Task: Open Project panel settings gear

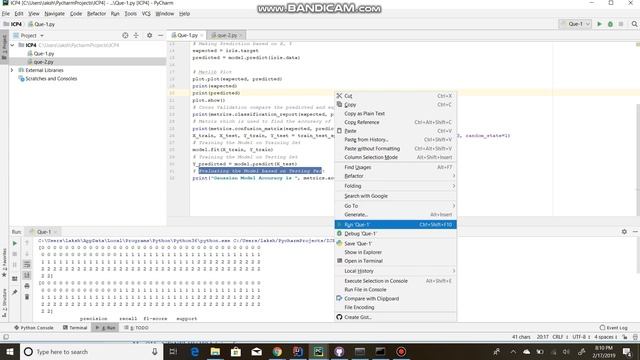Action: (149, 36)
